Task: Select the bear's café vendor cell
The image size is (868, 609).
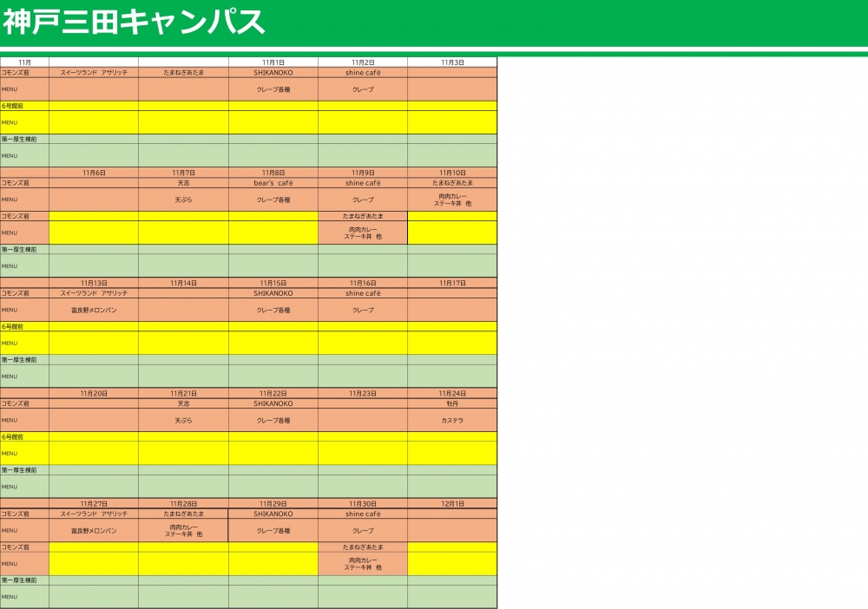Action: (273, 183)
